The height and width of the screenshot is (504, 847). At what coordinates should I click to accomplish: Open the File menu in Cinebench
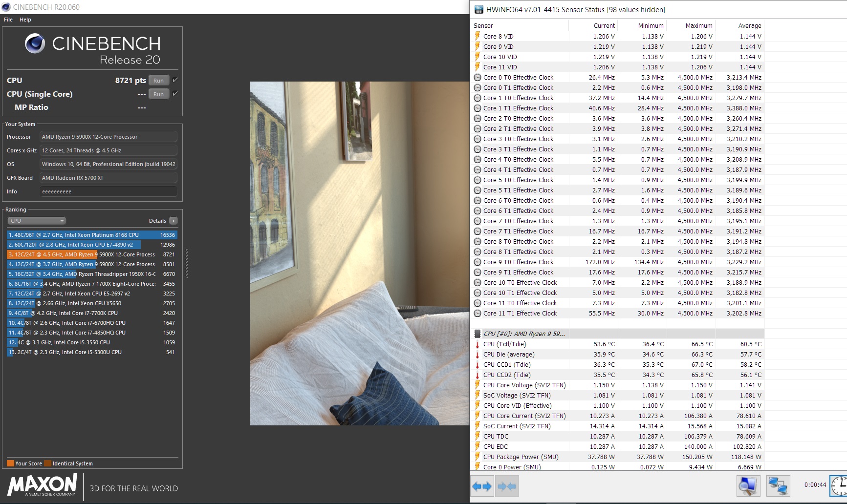point(8,20)
